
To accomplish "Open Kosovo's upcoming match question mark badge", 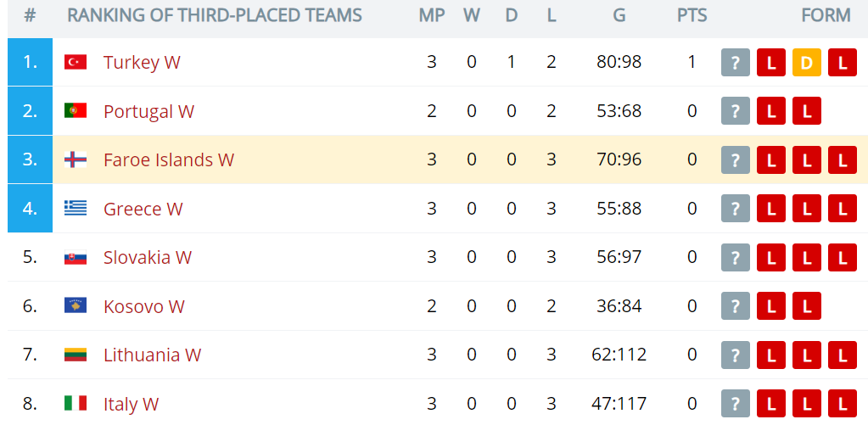I will point(735,306).
